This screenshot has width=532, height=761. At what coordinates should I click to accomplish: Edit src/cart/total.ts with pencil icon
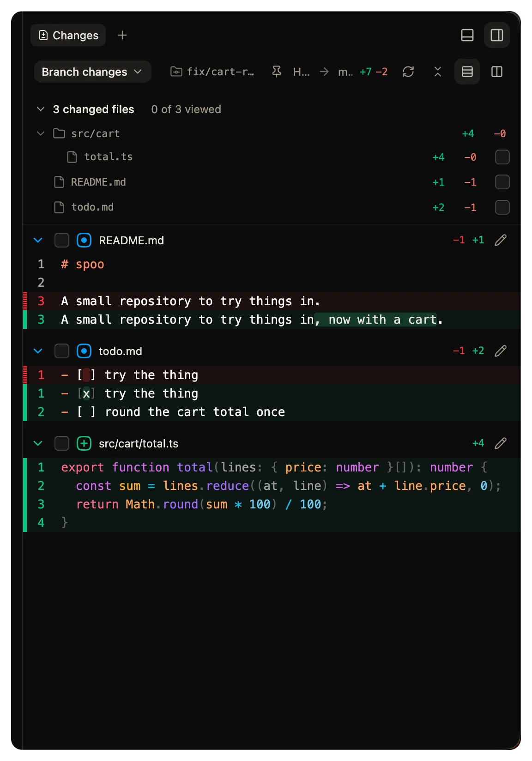point(501,443)
